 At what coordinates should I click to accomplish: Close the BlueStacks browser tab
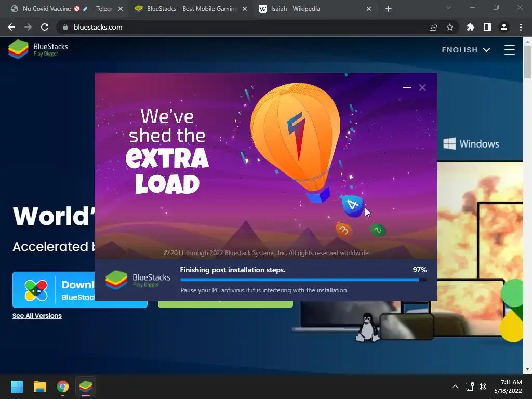point(245,9)
